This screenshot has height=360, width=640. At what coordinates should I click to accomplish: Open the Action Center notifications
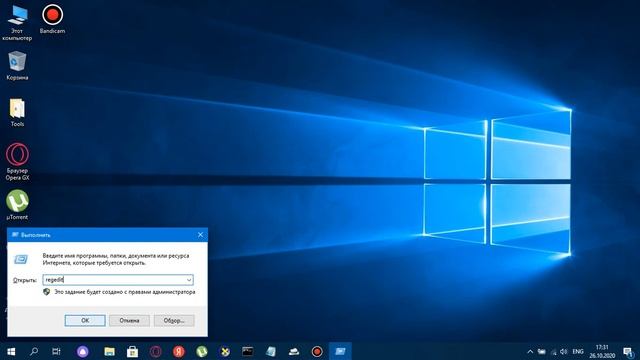pyautogui.click(x=629, y=351)
